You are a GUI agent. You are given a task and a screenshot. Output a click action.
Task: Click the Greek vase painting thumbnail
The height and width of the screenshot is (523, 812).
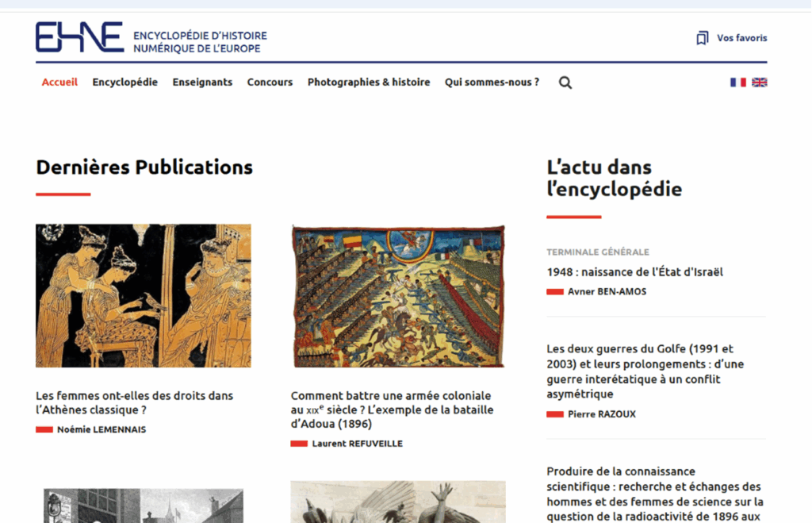point(144,295)
